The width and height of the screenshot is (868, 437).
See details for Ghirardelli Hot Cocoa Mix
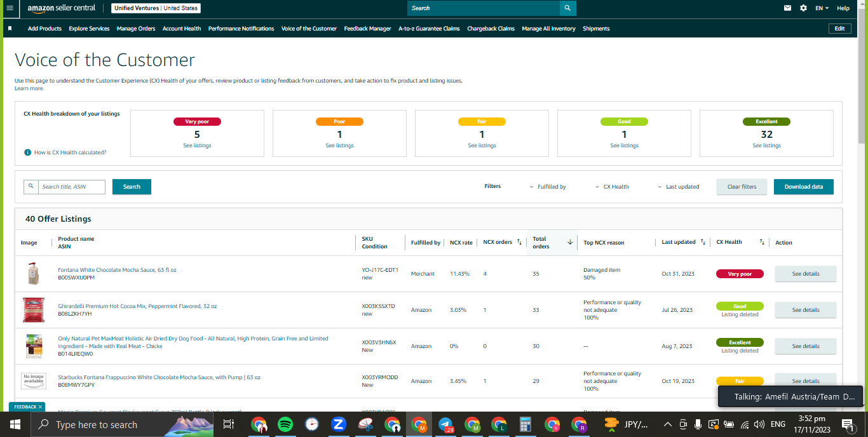point(806,310)
